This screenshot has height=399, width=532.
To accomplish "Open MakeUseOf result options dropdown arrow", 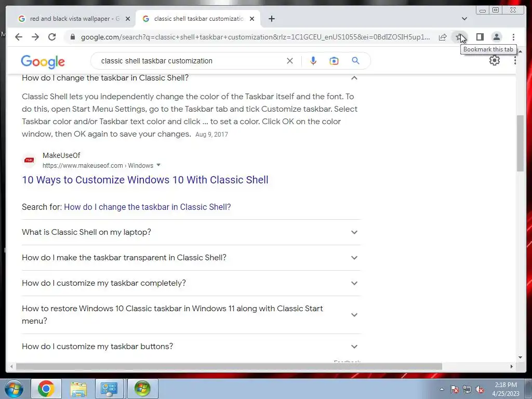I will tap(158, 165).
